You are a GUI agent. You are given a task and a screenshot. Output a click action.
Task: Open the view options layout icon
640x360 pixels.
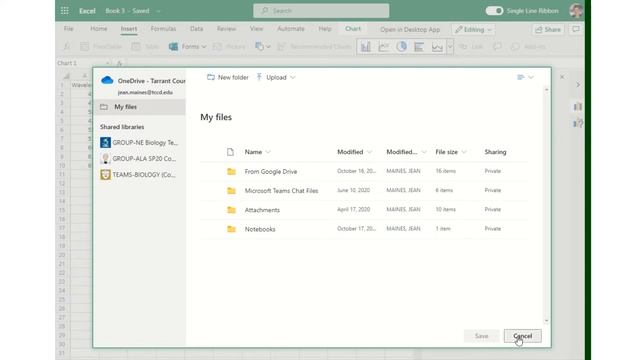point(521,77)
